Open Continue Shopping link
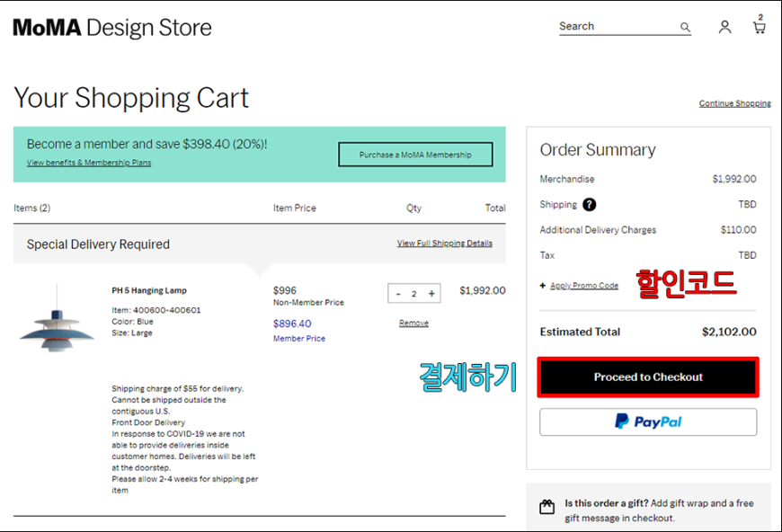This screenshot has width=782, height=532. [x=734, y=103]
